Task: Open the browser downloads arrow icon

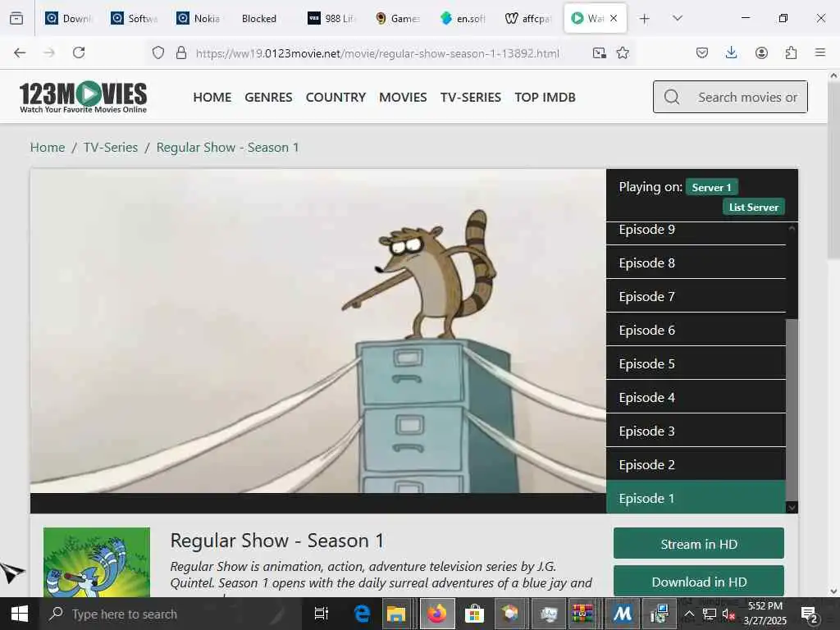Action: pyautogui.click(x=731, y=52)
